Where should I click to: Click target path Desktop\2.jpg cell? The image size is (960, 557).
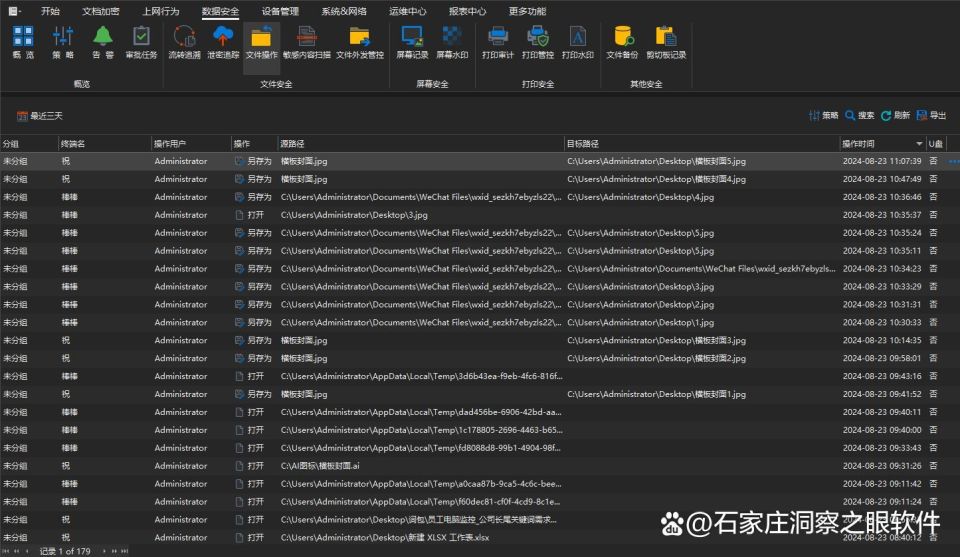pyautogui.click(x=640, y=304)
